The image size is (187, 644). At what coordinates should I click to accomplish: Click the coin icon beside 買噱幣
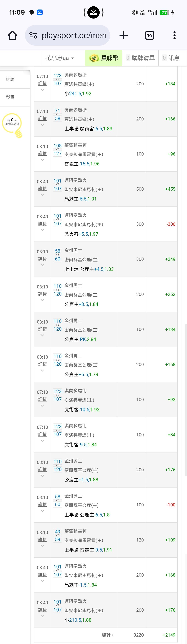[x=94, y=58]
